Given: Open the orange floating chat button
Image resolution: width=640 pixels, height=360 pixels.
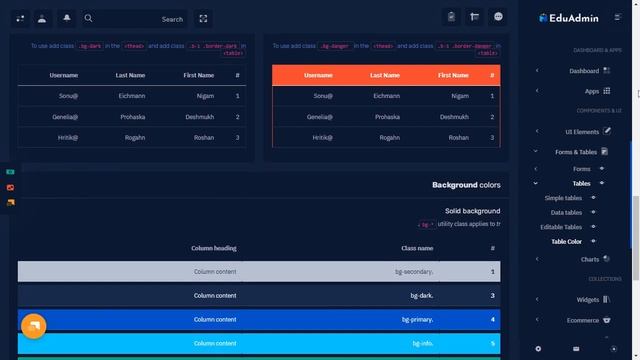Looking at the screenshot, I should tap(33, 326).
